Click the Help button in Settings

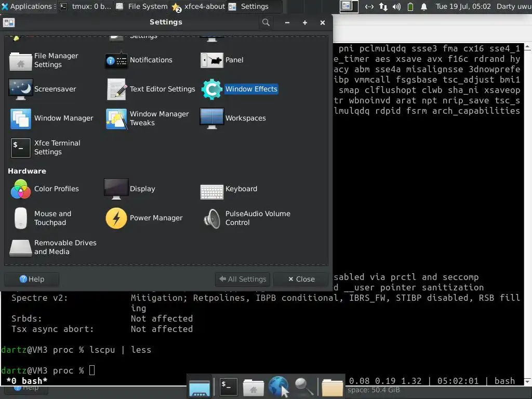pyautogui.click(x=32, y=279)
